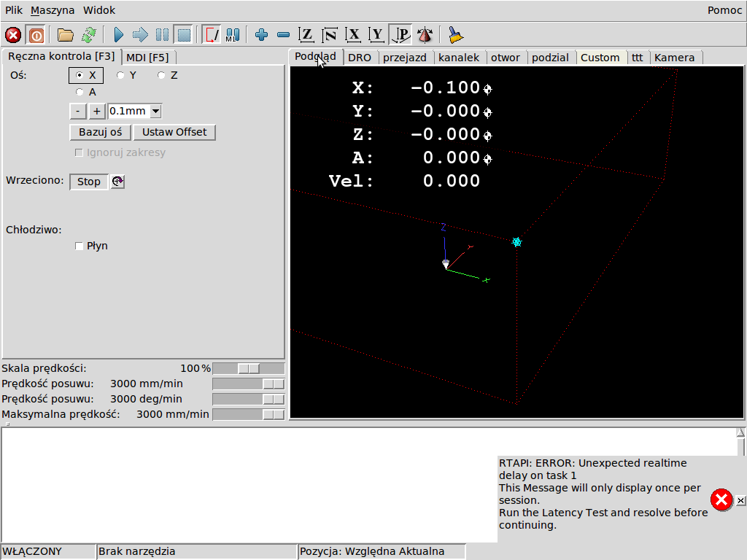Screen dimensions: 747x560
Task: Switch to the Z top view
Action: point(306,35)
